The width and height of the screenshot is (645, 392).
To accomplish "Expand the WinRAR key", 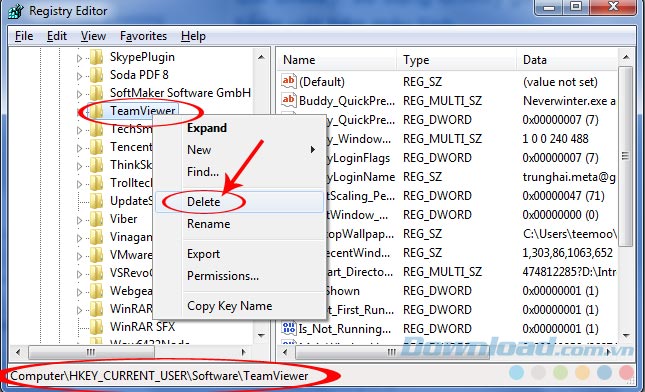I will [79, 310].
